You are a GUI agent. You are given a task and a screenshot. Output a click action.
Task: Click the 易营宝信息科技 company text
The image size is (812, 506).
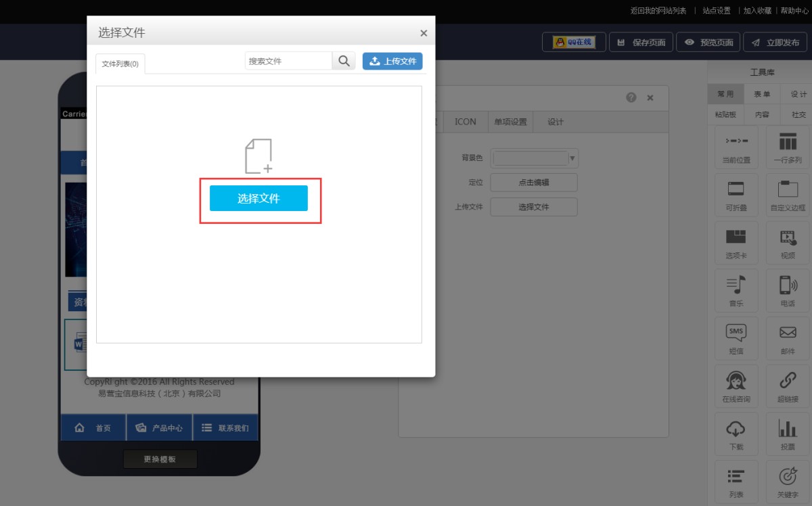tap(160, 393)
